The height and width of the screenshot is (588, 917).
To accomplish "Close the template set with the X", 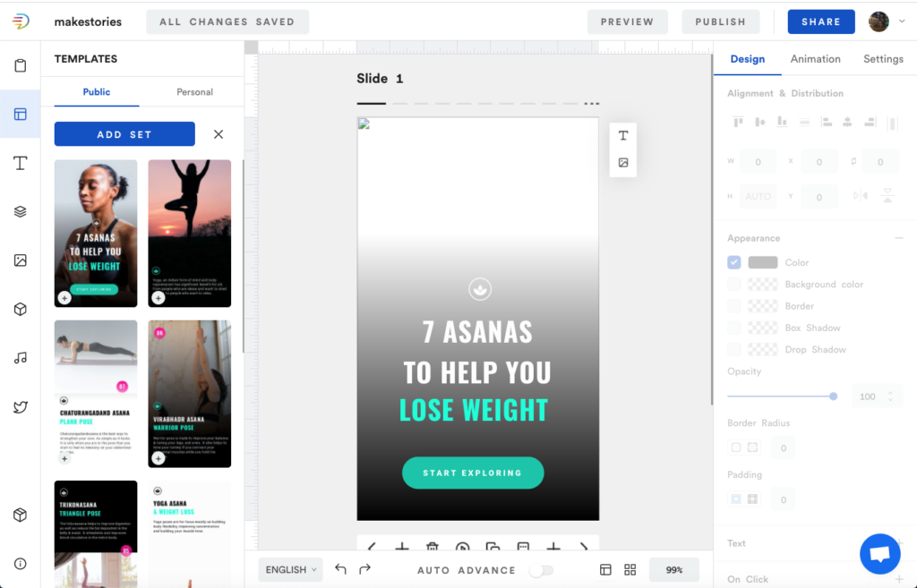I will pos(219,134).
